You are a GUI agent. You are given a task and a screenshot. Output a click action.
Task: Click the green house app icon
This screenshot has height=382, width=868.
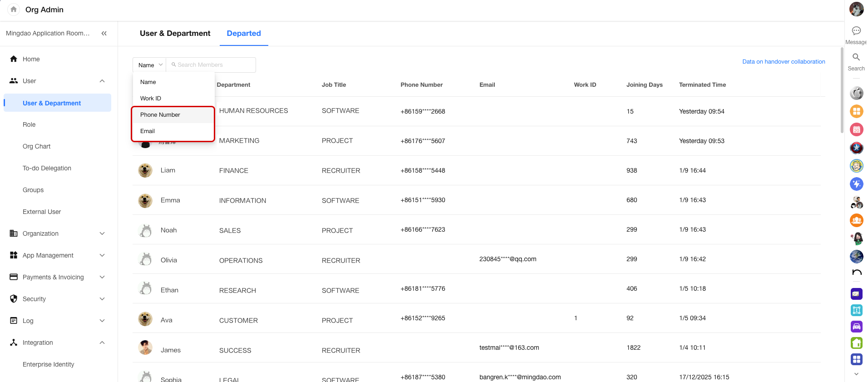coord(856,343)
